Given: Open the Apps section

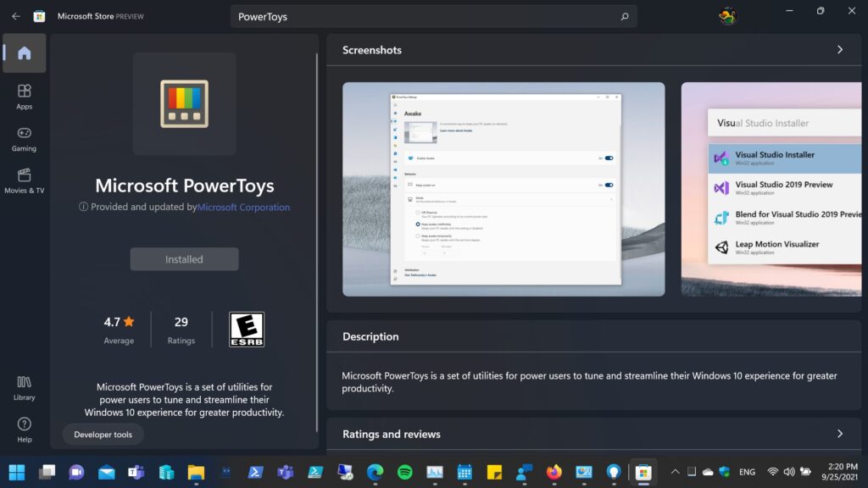Looking at the screenshot, I should [24, 96].
